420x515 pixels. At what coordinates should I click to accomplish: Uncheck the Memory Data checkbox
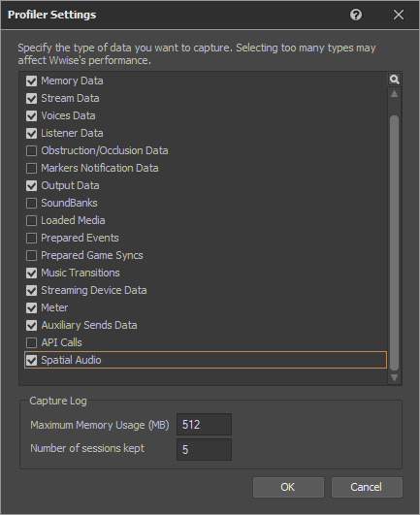coord(32,80)
